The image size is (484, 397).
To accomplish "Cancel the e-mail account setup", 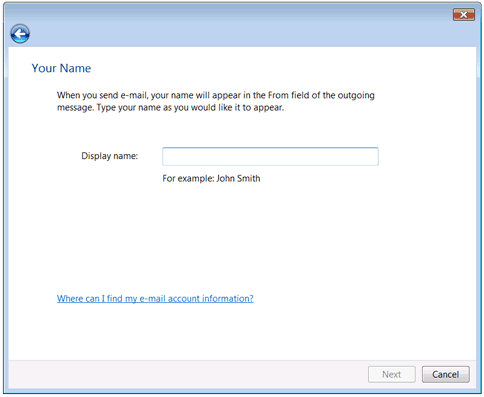I will click(446, 374).
